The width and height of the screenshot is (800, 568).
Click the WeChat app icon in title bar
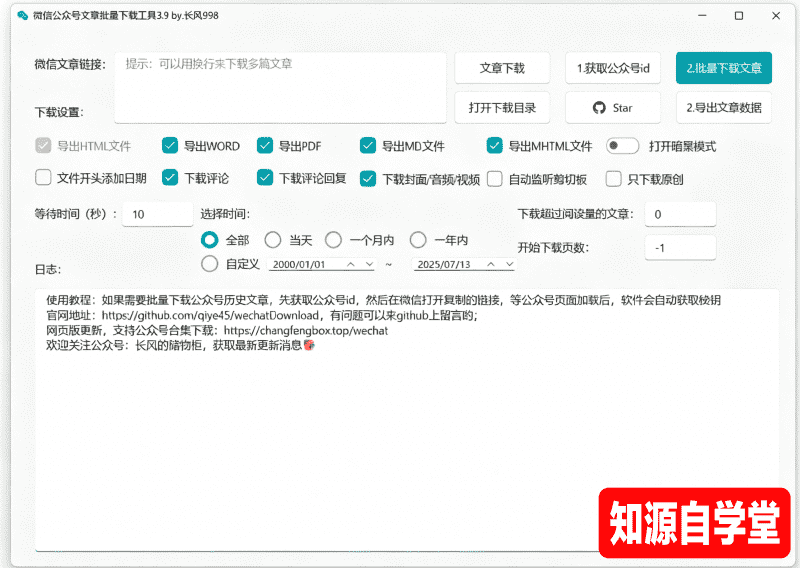(22, 15)
